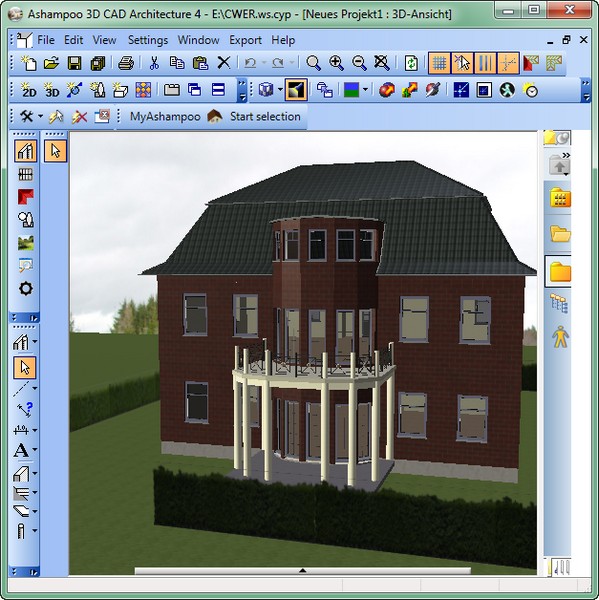Toggle the highlighted spotlight render mode button
The height and width of the screenshot is (600, 599).
tap(296, 90)
